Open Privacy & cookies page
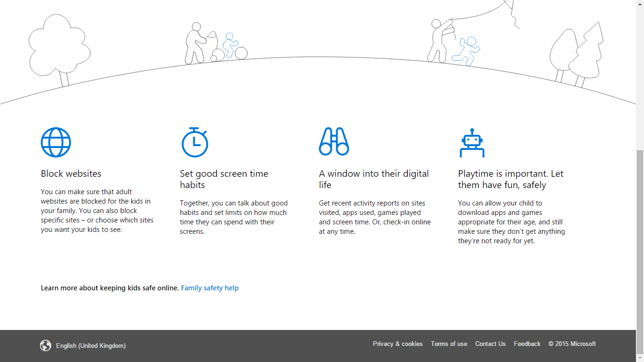The image size is (644, 362). coord(397,344)
